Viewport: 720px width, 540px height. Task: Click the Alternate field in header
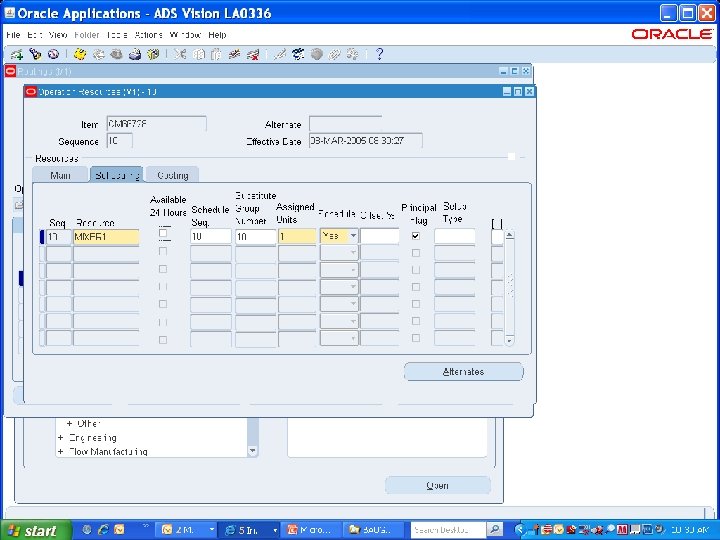pos(345,124)
